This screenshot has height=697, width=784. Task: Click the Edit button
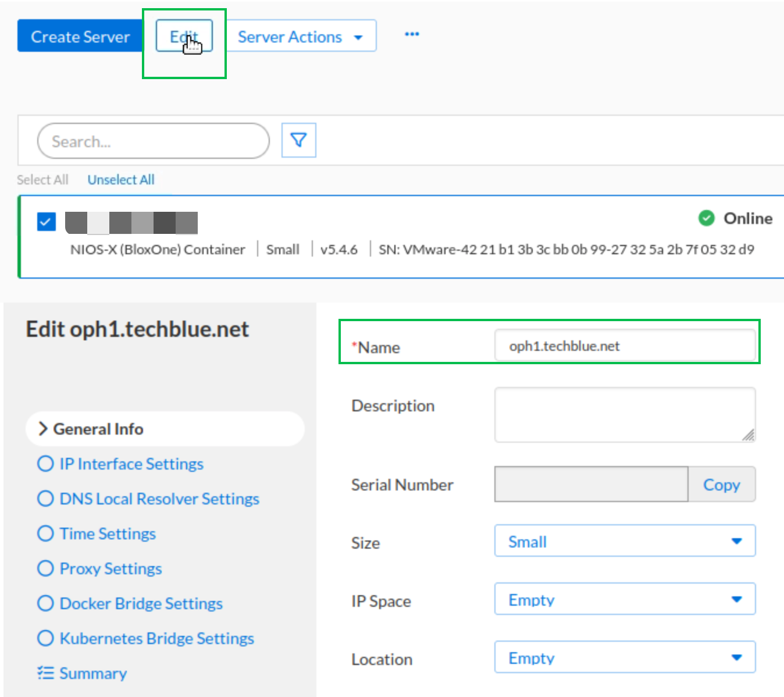(184, 36)
